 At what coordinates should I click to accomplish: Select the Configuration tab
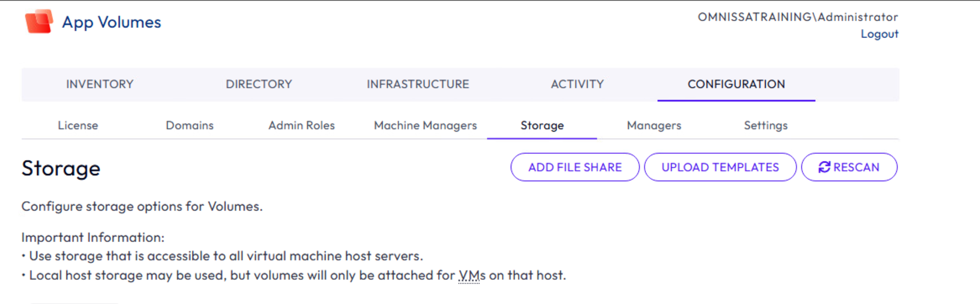tap(736, 84)
